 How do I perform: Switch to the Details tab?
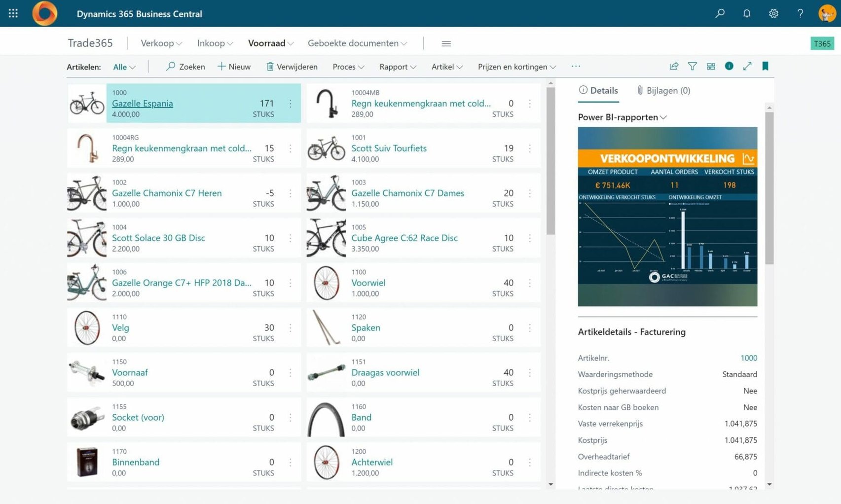(598, 91)
